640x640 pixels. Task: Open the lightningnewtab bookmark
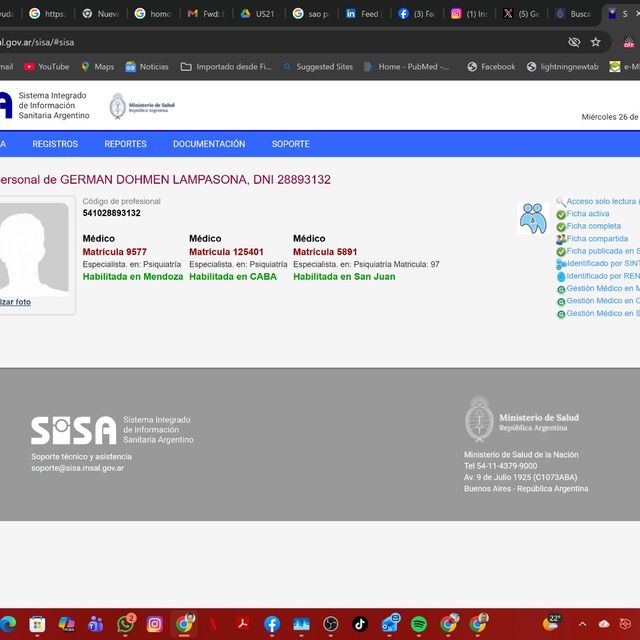point(562,67)
